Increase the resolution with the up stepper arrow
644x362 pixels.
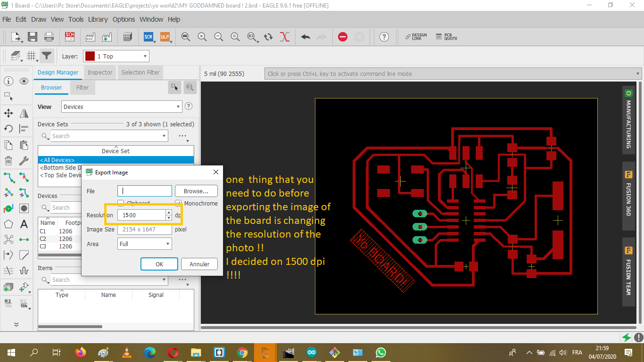(169, 213)
